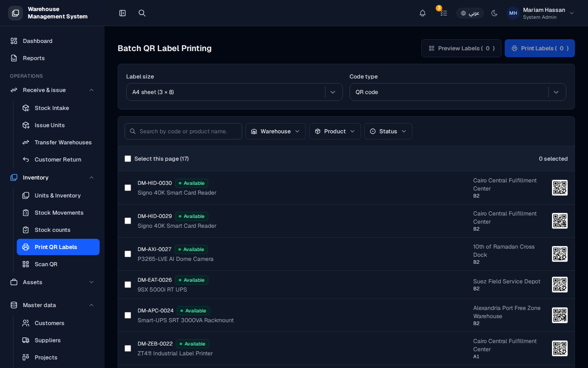
Task: Open the Reports page
Action: pos(52,58)
